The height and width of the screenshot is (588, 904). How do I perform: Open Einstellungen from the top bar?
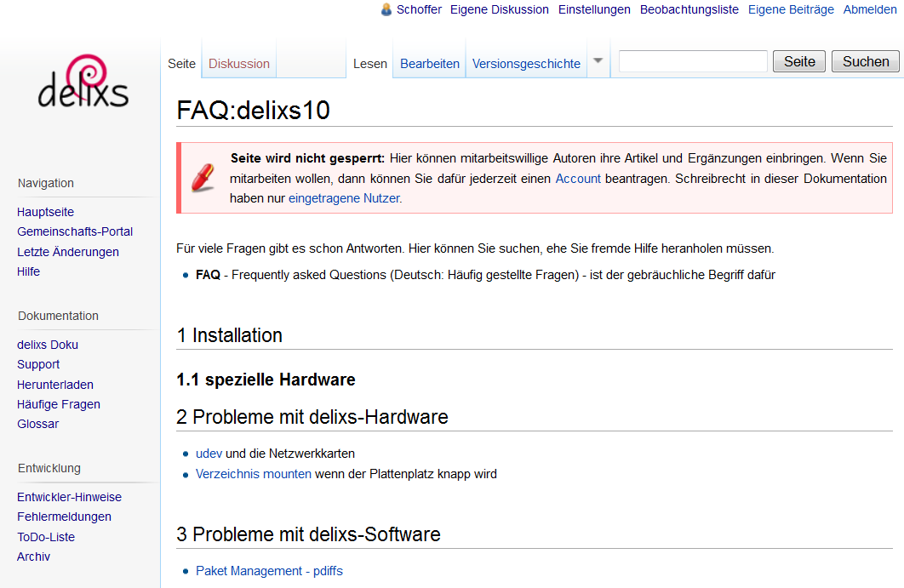593,9
